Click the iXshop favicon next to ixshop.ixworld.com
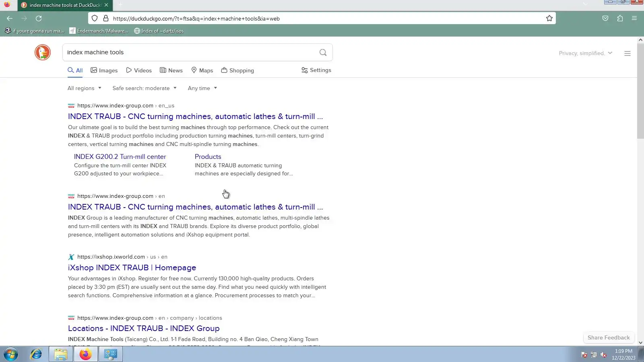Image resolution: width=644 pixels, height=362 pixels. [71, 257]
